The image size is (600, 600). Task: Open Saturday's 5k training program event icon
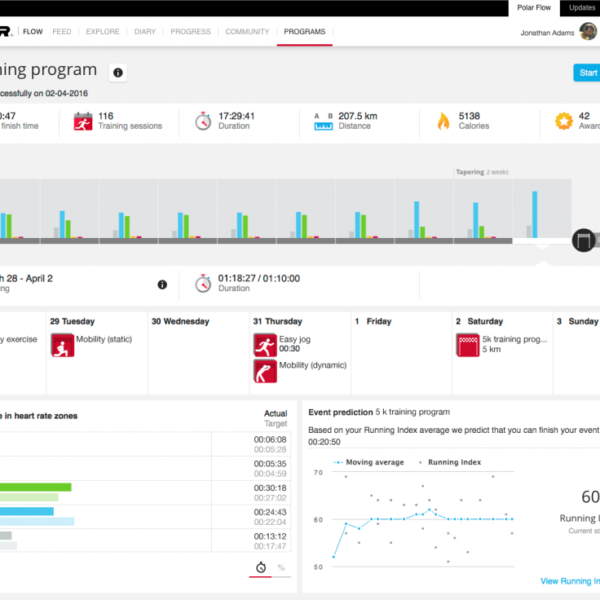pyautogui.click(x=467, y=346)
